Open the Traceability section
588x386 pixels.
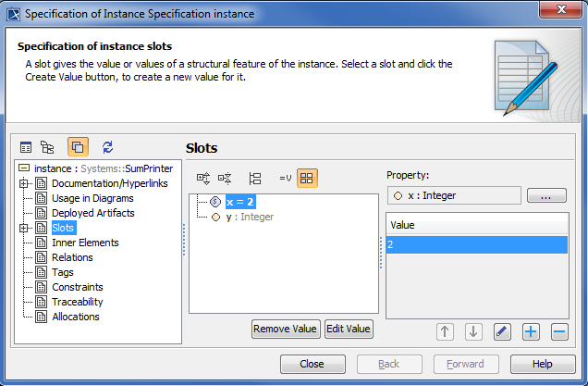pos(78,302)
